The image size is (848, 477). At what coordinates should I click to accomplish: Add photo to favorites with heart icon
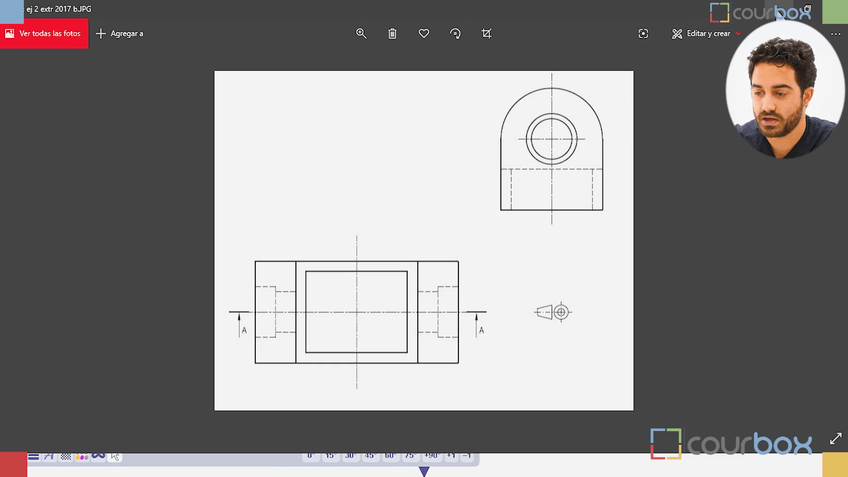[x=424, y=33]
